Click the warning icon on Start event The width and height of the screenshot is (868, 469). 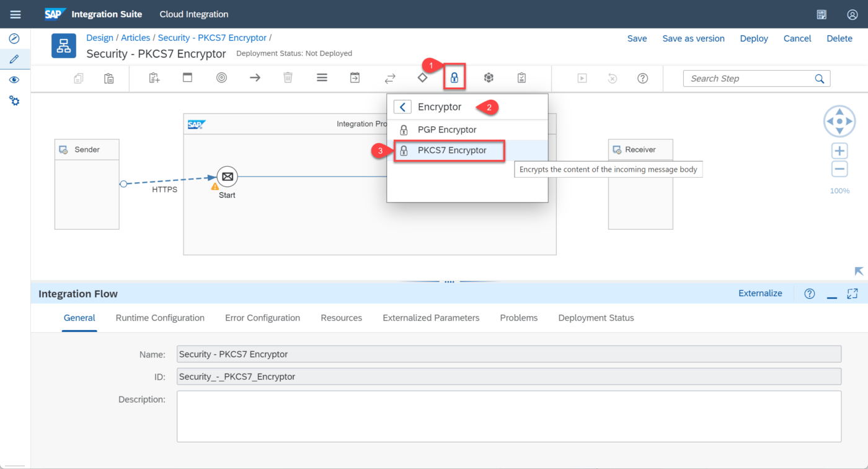215,186
